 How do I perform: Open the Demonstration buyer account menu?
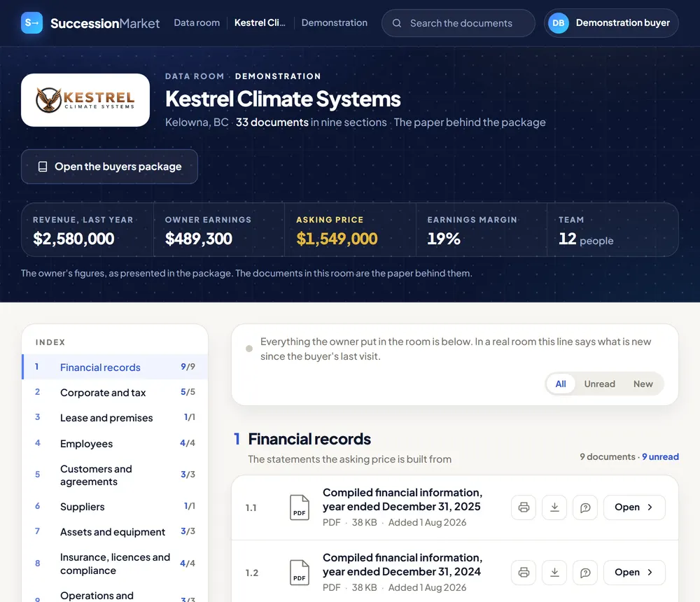tap(611, 23)
